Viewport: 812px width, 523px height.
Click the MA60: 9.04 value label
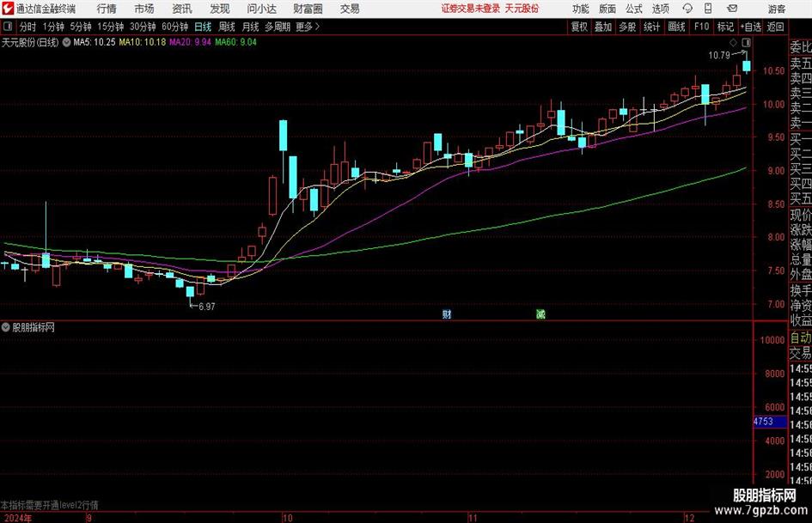[235, 42]
